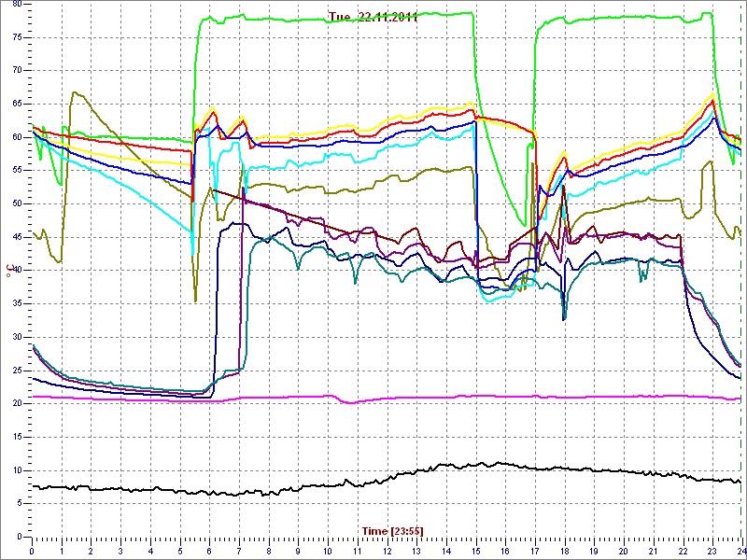This screenshot has height=560, width=747.
Task: Click hour label 14 on time axis
Action: 446,551
